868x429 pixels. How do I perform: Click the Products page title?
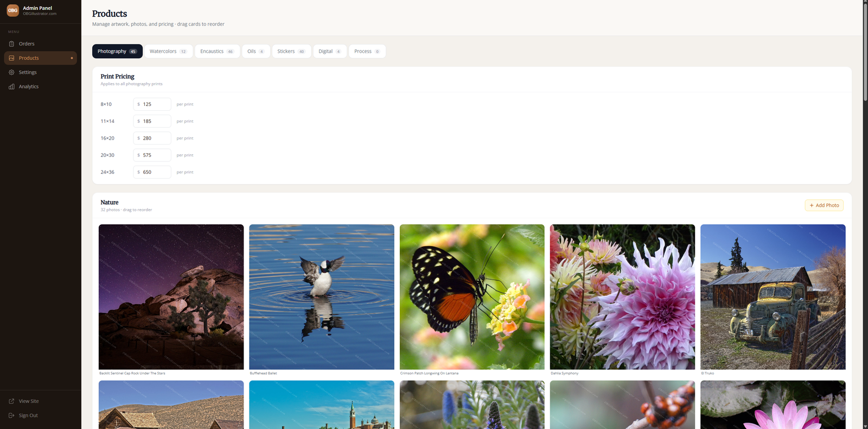[110, 14]
